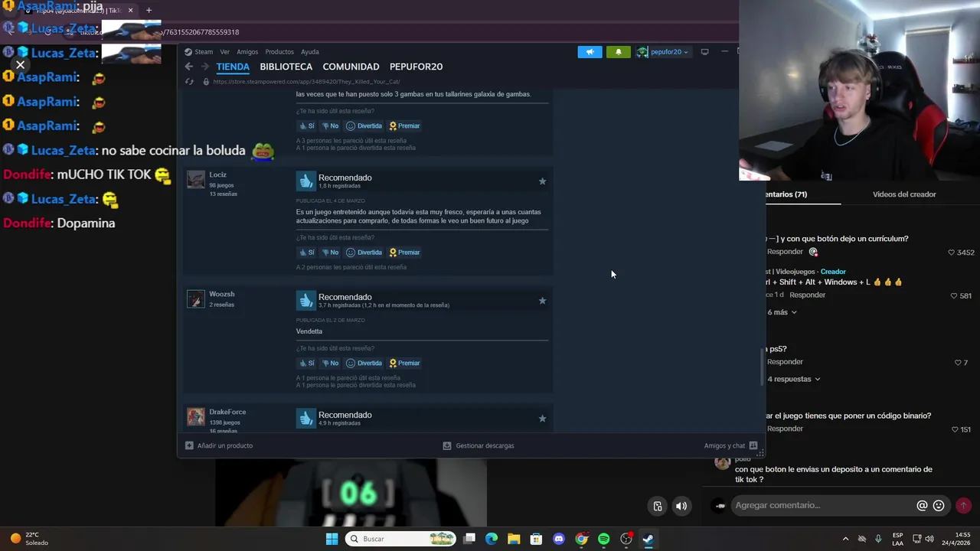The width and height of the screenshot is (980, 551).
Task: Click the Big Picture monitor icon in Steam
Action: click(704, 52)
